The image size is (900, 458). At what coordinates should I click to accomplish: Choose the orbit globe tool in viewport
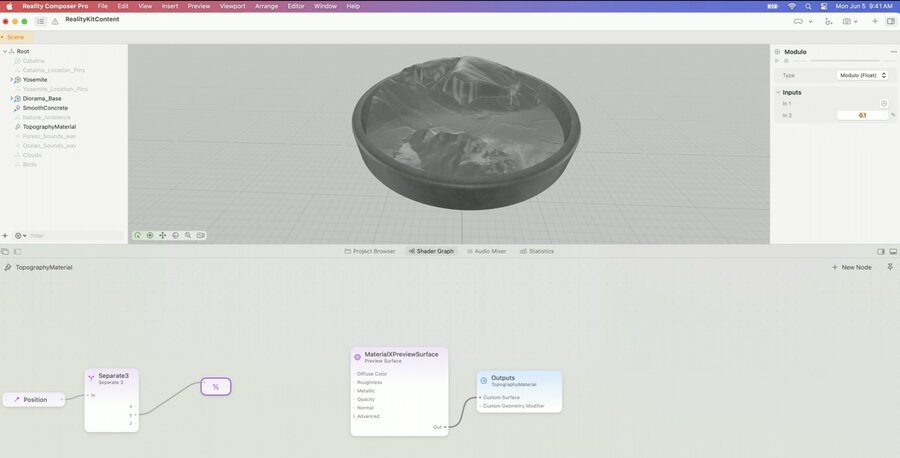pyautogui.click(x=176, y=235)
